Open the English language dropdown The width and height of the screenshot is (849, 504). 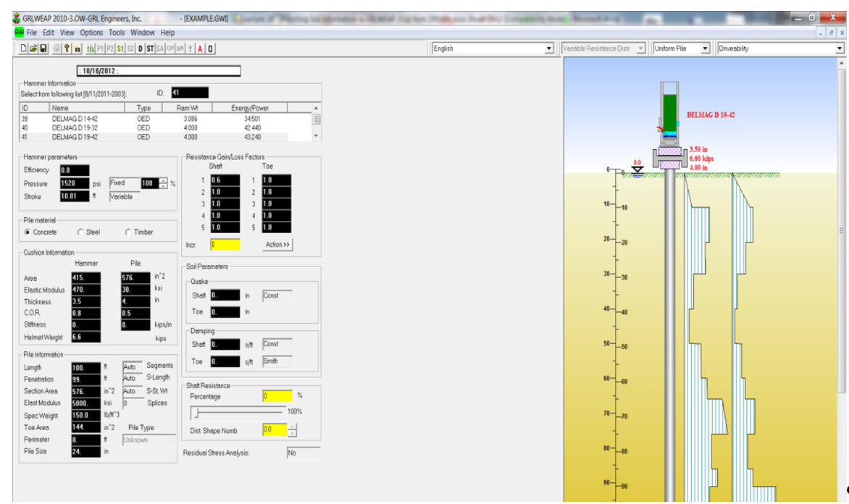(x=548, y=49)
